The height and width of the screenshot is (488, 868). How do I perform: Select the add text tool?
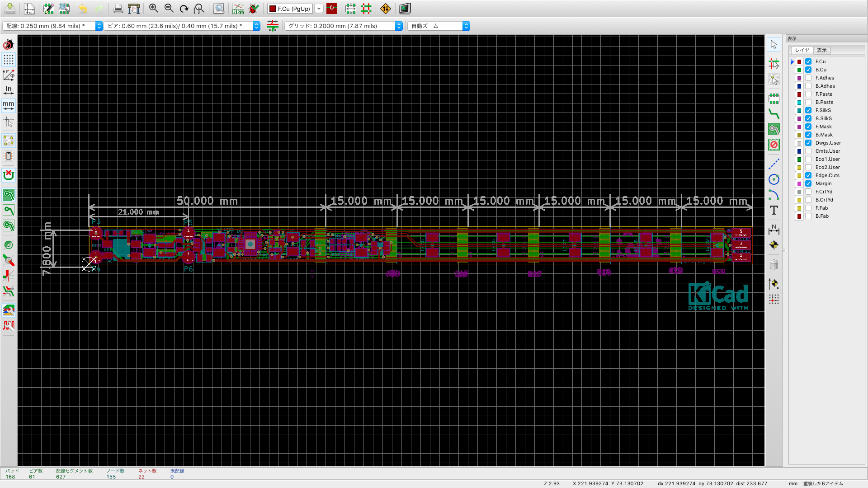(x=774, y=210)
